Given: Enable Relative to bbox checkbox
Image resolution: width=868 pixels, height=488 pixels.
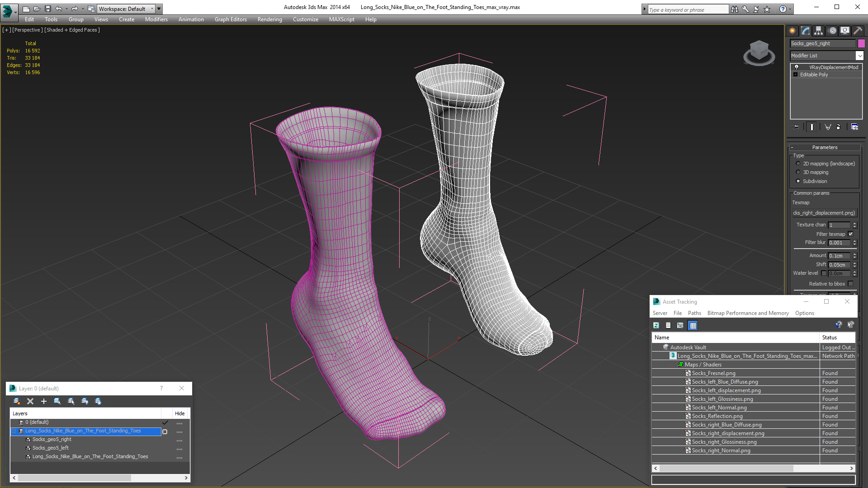Looking at the screenshot, I should (x=850, y=284).
